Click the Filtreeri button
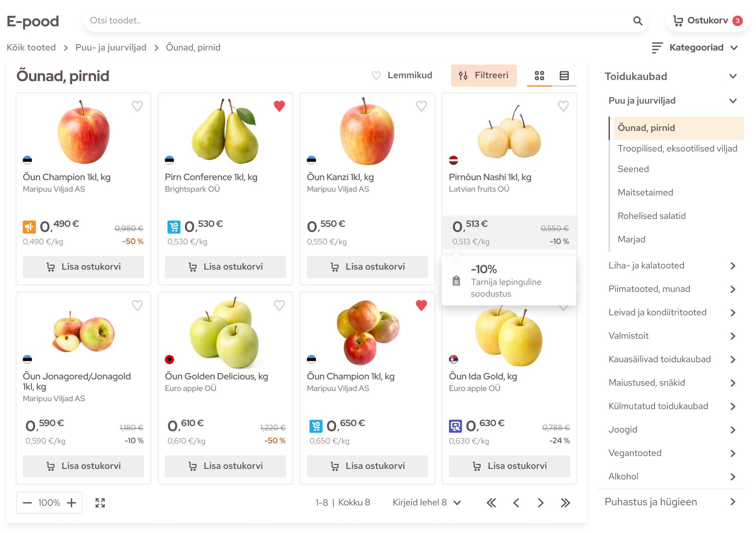The height and width of the screenshot is (533, 756). pyautogui.click(x=483, y=75)
